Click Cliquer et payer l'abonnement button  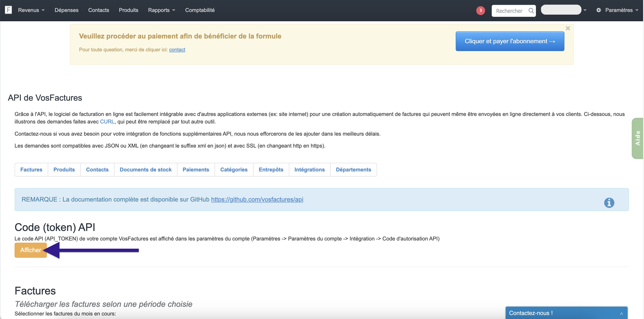point(510,41)
